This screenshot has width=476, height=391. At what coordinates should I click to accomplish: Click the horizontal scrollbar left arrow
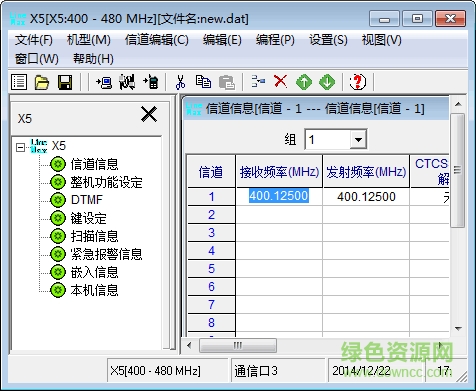click(x=189, y=345)
